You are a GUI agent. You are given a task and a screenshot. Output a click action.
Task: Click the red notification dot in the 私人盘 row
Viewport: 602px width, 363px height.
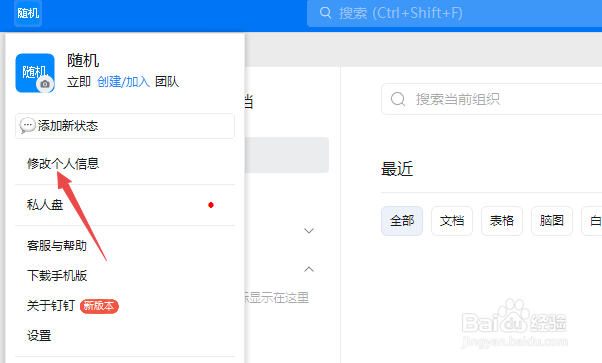coord(211,205)
